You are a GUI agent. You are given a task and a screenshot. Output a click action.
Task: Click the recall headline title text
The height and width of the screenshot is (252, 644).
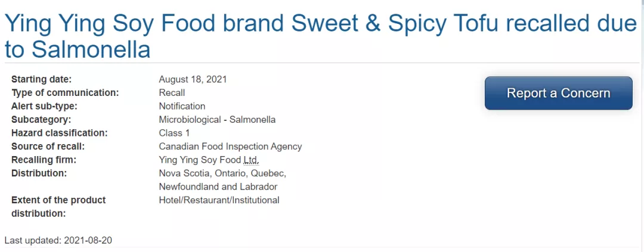[320, 37]
